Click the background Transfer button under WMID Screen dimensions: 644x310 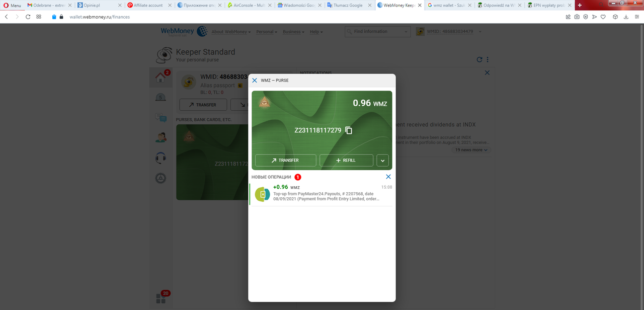coord(202,105)
